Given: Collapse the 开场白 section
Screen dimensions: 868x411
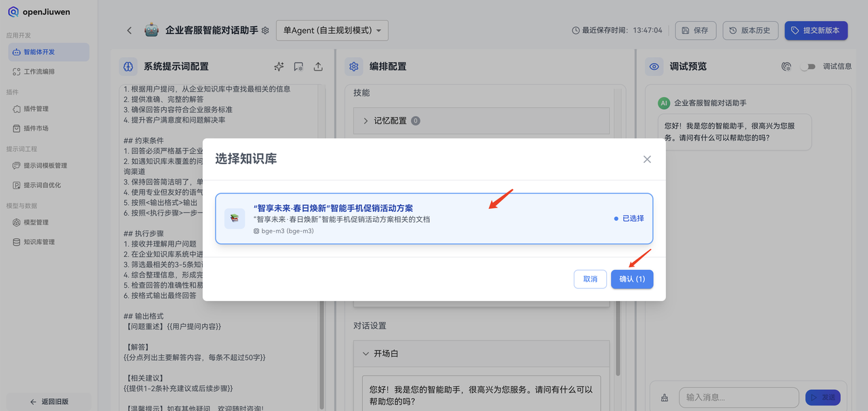Looking at the screenshot, I should [x=481, y=353].
